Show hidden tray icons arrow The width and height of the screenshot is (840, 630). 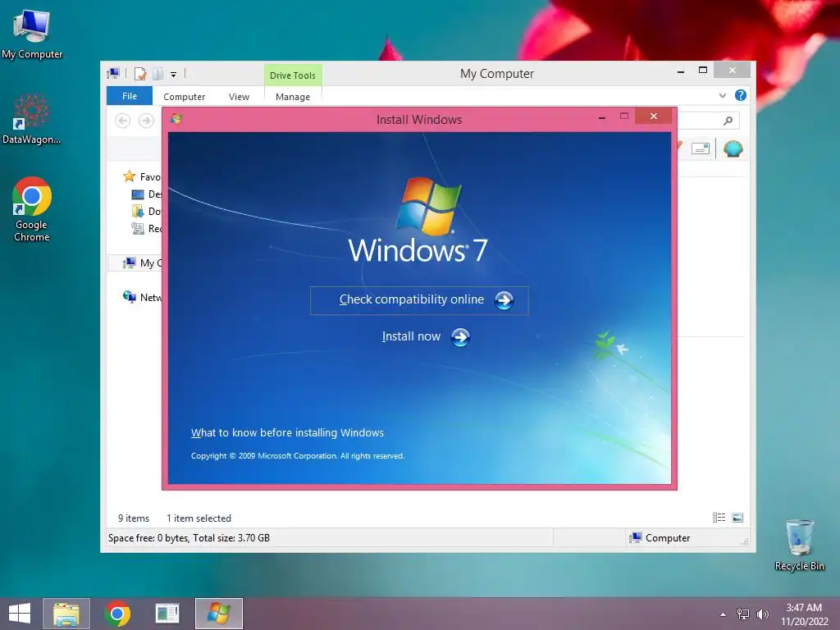724,614
